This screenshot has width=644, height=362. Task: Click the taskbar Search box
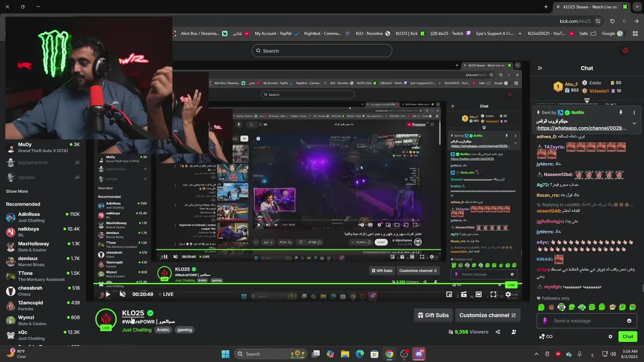(x=272, y=354)
